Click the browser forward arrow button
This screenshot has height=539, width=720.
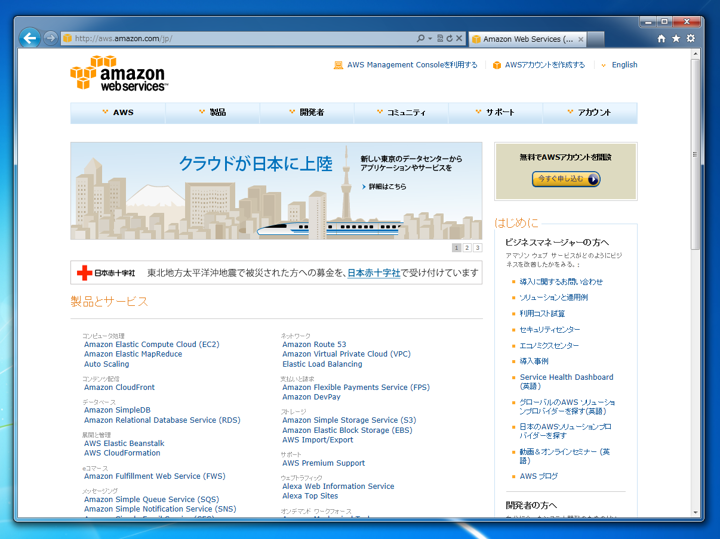point(51,38)
